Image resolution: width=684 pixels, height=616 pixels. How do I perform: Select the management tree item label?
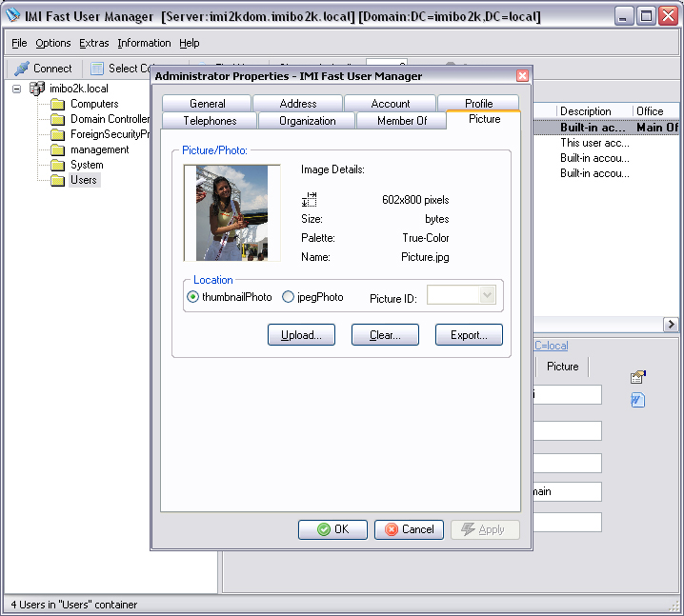99,149
